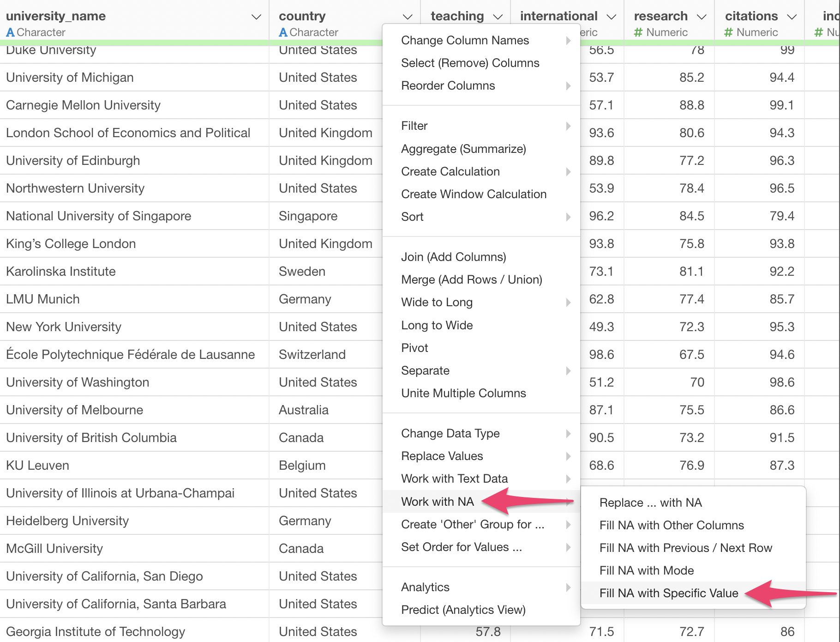Click the Belgium country cell

pyautogui.click(x=326, y=465)
